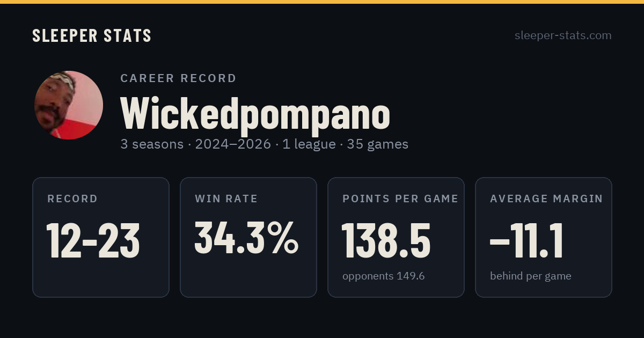Click the opponents 149.6 subtext
The image size is (644, 338).
coord(384,276)
